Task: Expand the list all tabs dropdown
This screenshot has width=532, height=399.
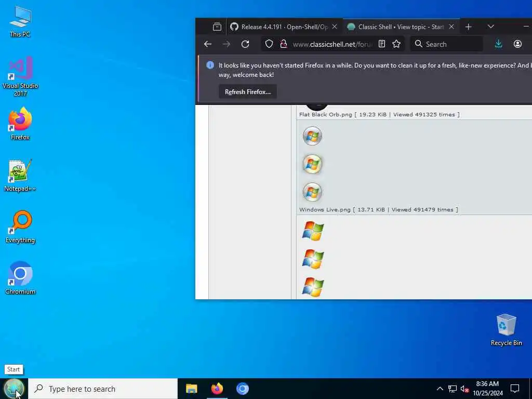Action: [490, 27]
